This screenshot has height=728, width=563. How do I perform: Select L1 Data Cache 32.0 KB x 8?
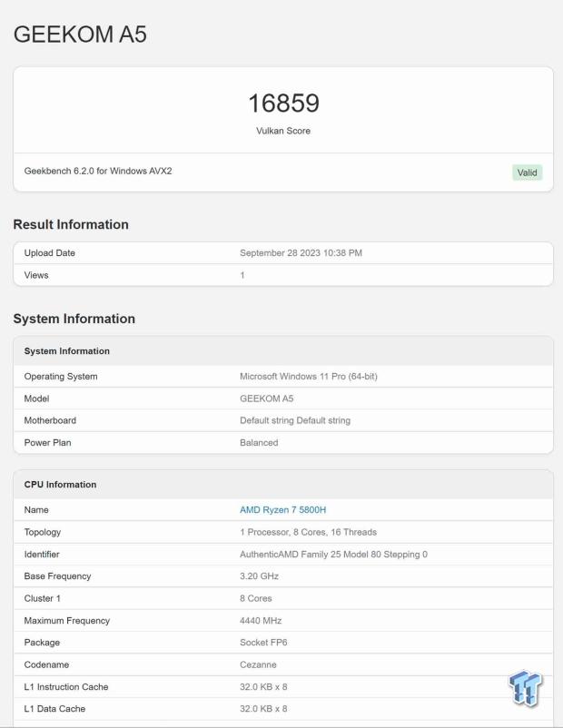tap(263, 709)
